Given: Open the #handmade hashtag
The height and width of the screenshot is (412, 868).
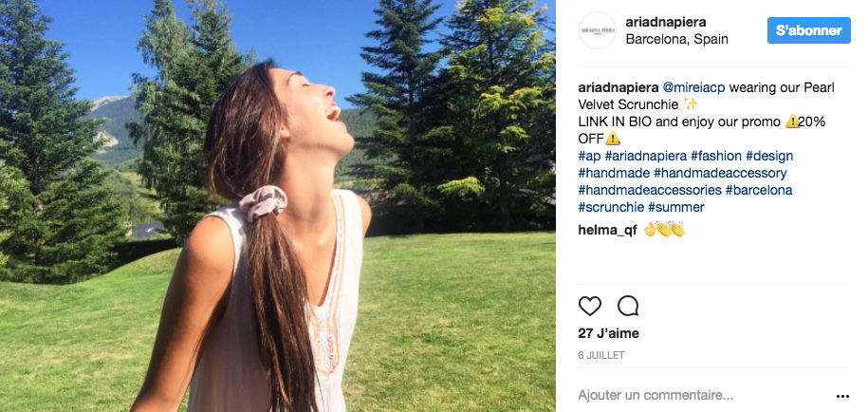Looking at the screenshot, I should 614,173.
